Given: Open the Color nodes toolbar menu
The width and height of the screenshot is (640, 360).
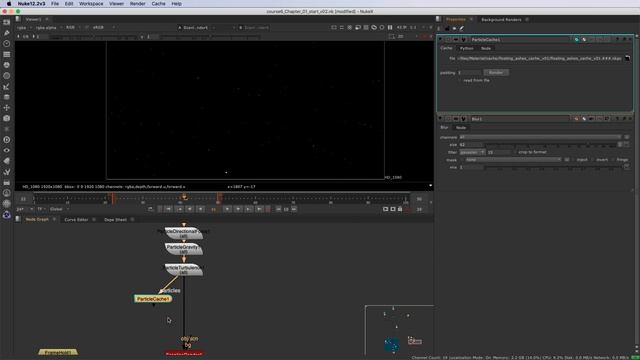Looking at the screenshot, I should [7, 65].
